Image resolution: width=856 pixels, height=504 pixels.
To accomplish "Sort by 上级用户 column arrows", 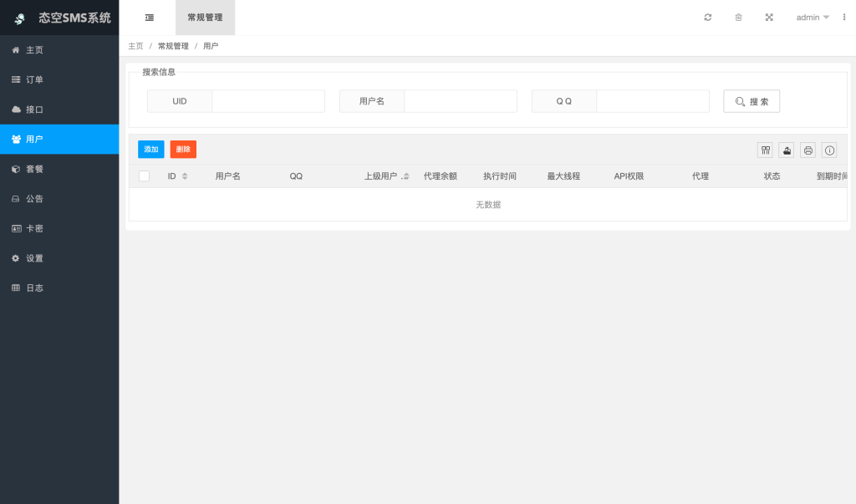I will click(406, 176).
